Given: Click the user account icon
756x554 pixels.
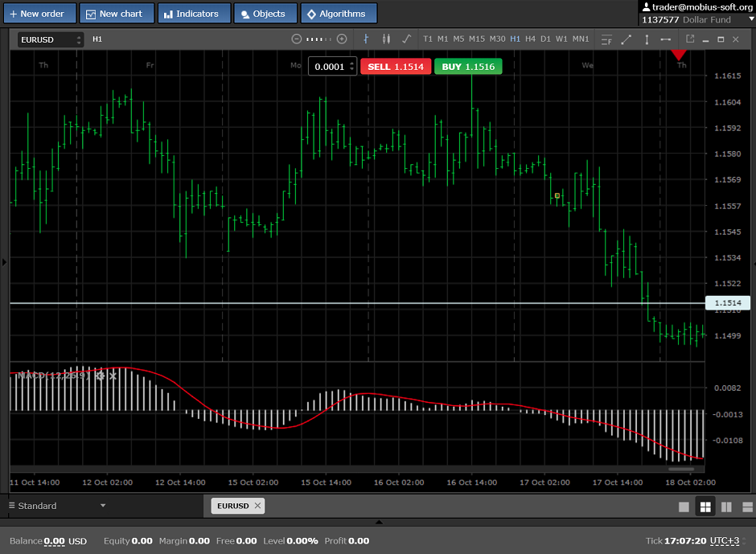Looking at the screenshot, I should 646,6.
